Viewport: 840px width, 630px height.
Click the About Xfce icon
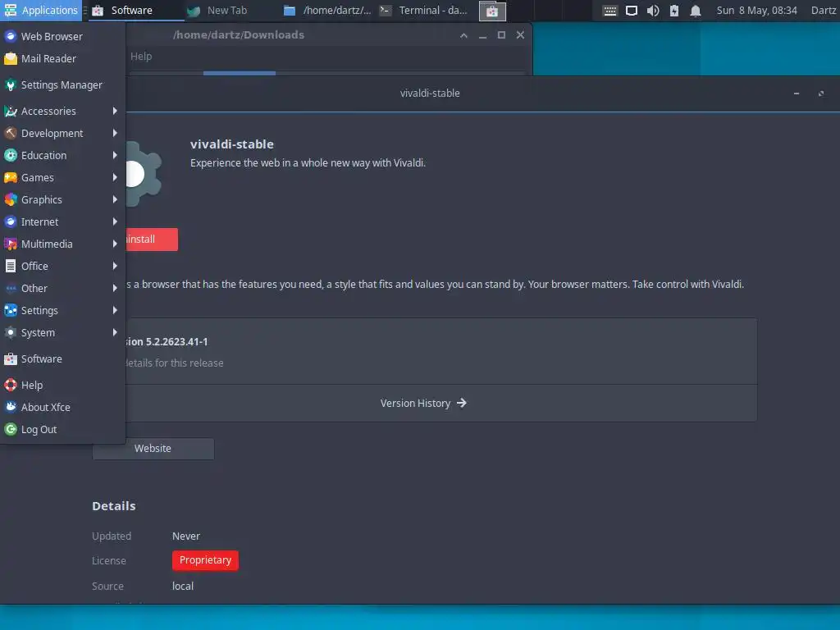[x=10, y=407]
